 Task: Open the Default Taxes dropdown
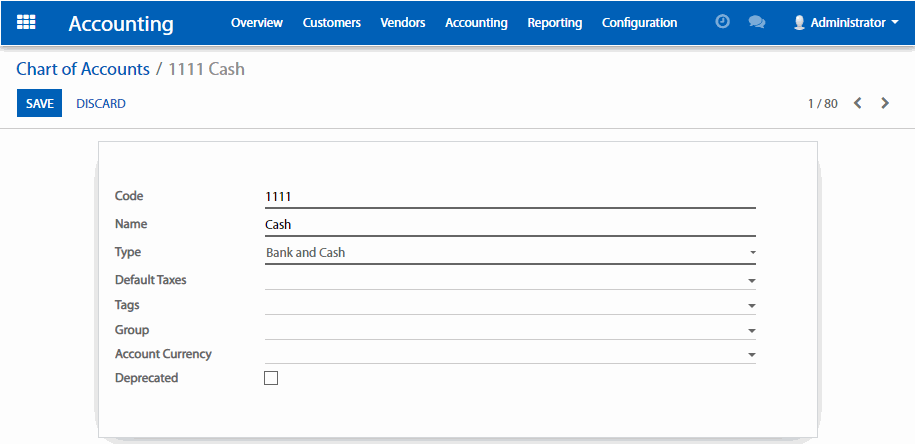coord(752,281)
